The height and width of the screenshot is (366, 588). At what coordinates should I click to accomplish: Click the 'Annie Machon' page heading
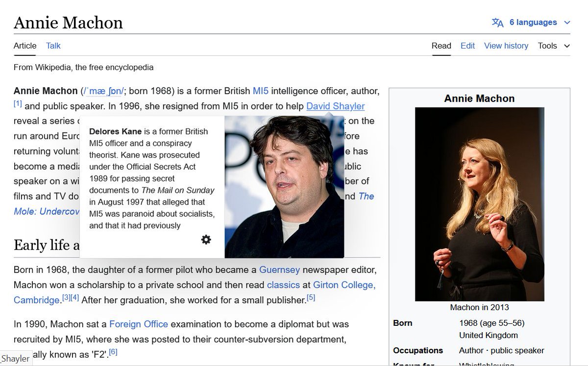pyautogui.click(x=68, y=23)
